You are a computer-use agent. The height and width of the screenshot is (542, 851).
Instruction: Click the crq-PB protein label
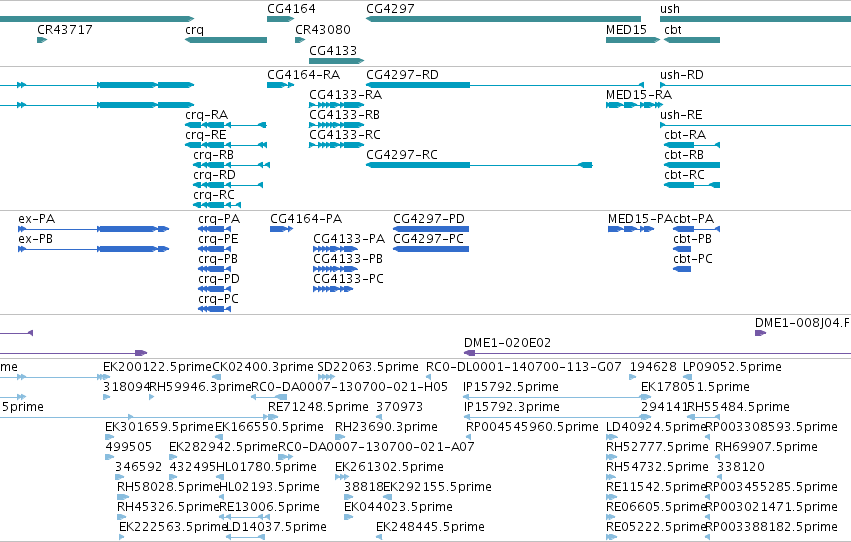click(x=218, y=259)
